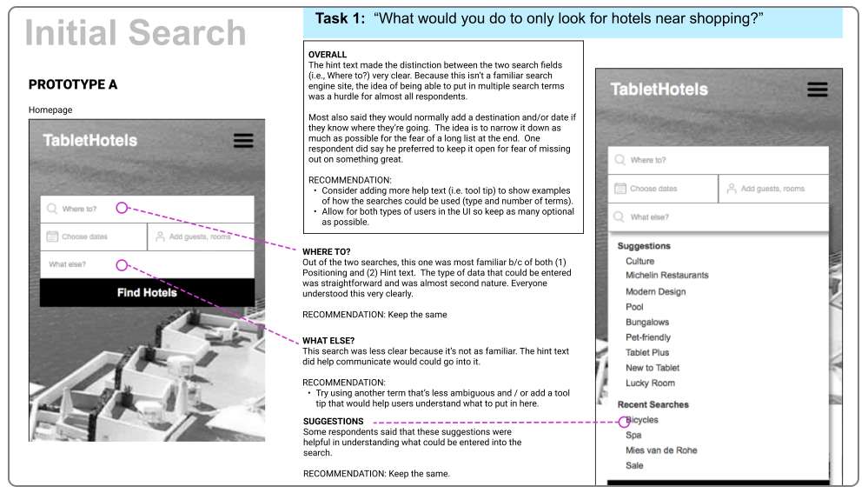Select the 'Pet-friendly' suggestion

(x=647, y=337)
